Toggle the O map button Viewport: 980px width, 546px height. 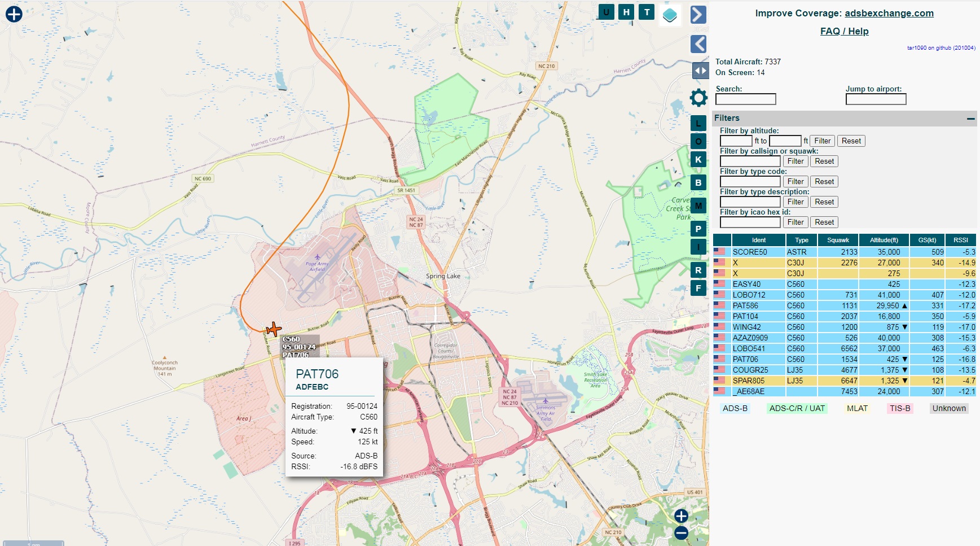pyautogui.click(x=698, y=141)
